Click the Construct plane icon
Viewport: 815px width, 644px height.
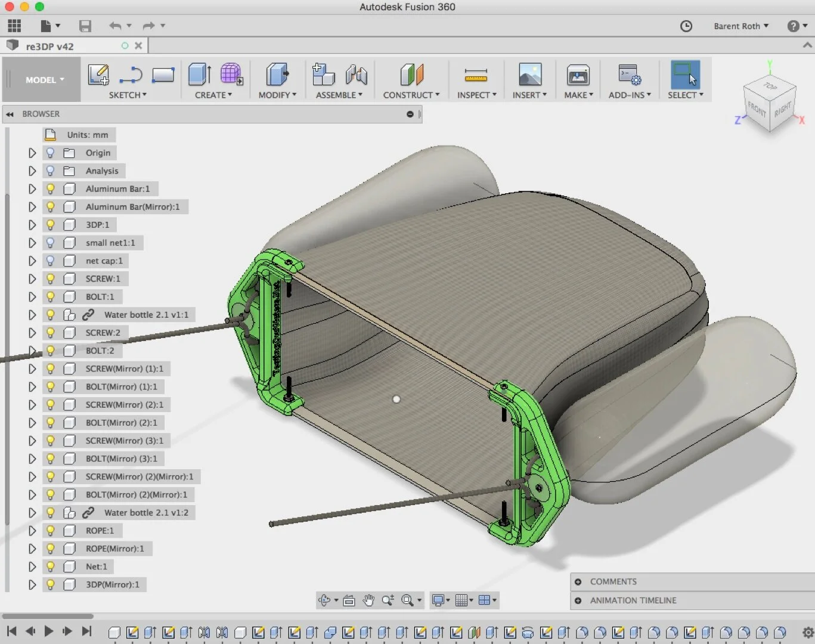coord(411,75)
